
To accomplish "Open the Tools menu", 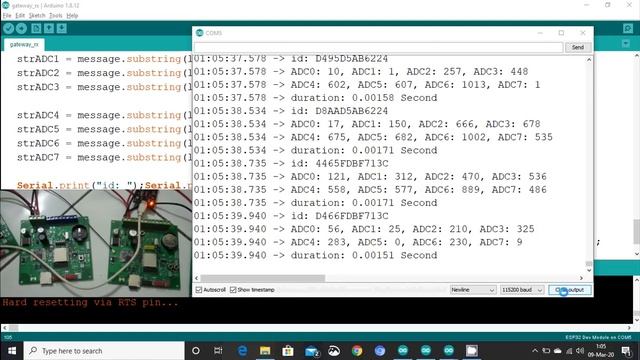I will pos(56,16).
